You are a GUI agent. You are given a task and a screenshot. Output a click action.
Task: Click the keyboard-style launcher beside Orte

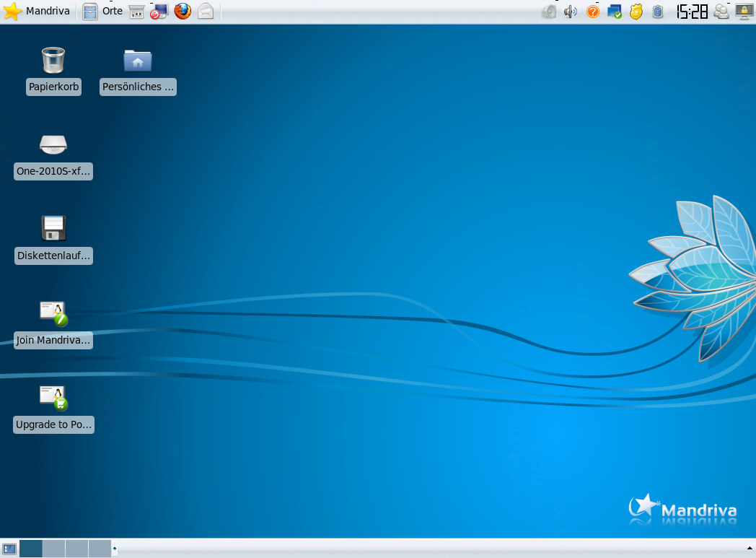(x=136, y=12)
